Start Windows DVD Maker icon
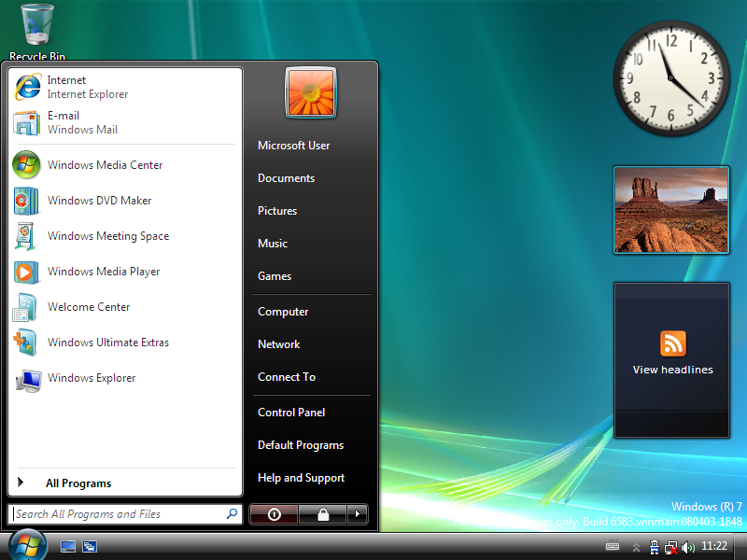Viewport: 747px width, 560px height. click(27, 201)
